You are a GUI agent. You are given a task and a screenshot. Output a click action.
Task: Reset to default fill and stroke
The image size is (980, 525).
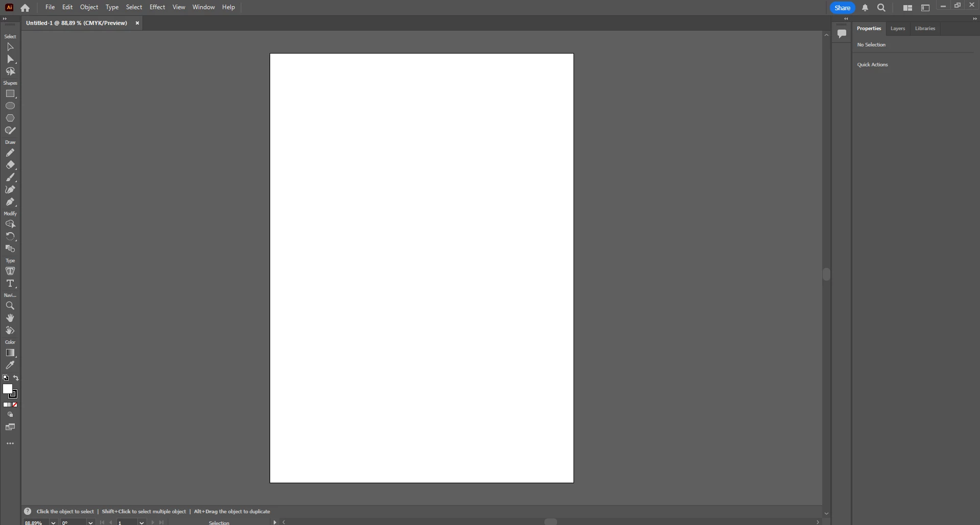(6, 378)
